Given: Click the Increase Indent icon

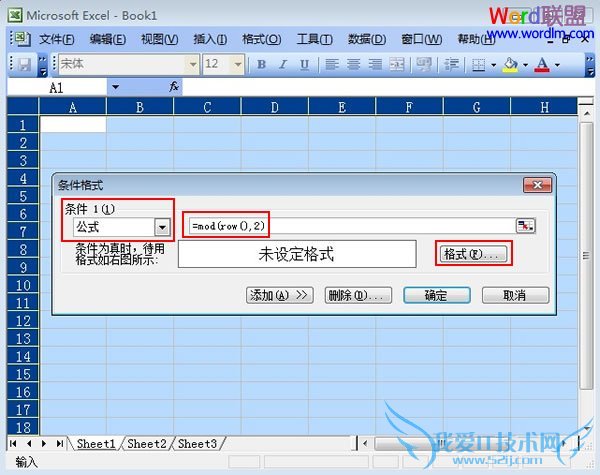Looking at the screenshot, I should tap(451, 64).
